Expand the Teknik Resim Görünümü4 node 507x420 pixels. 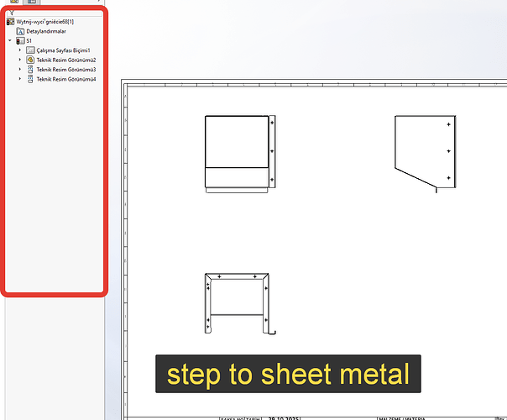[20, 78]
